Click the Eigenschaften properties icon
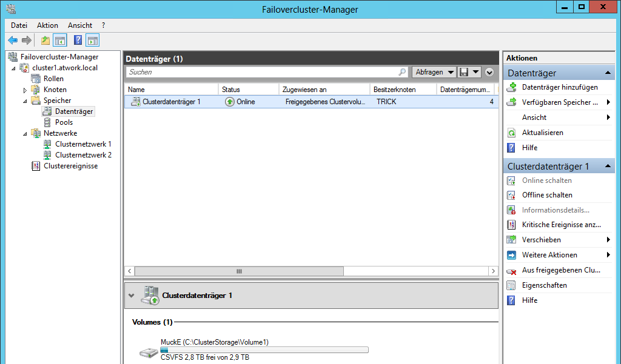Screen dimensions: 621x364 [511, 285]
